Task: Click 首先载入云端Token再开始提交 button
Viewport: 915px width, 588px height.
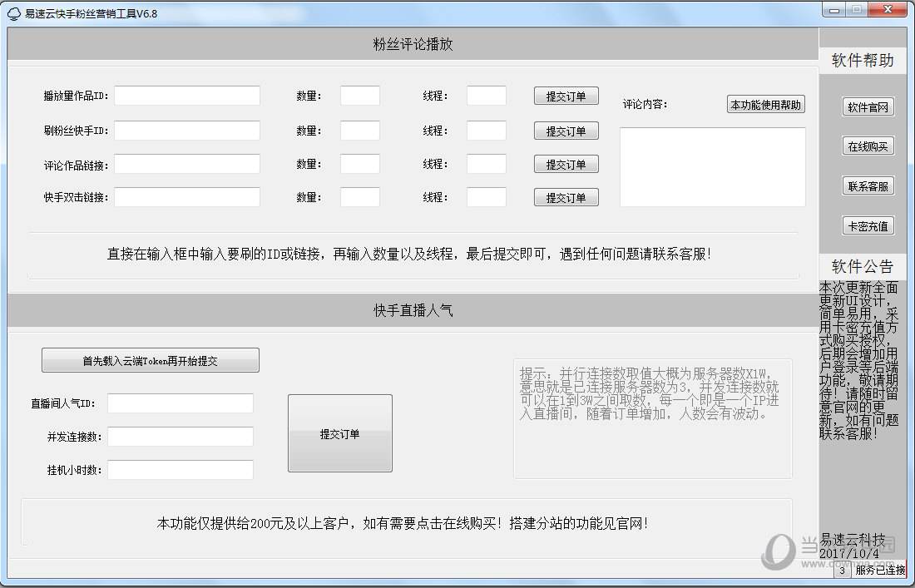Action: 151,360
